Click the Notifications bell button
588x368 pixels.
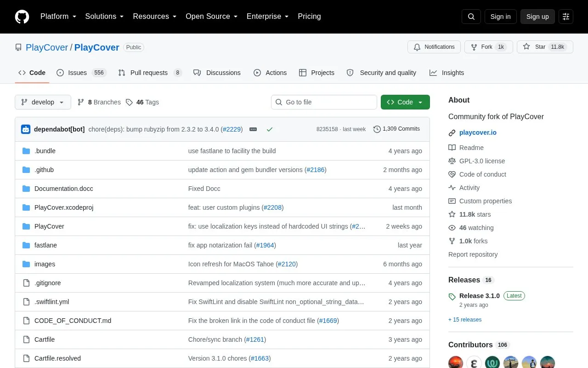434,47
